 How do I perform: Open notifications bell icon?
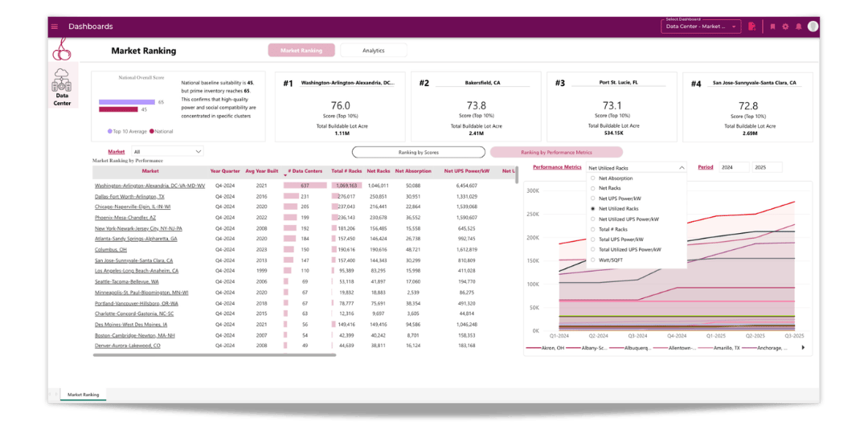(798, 27)
